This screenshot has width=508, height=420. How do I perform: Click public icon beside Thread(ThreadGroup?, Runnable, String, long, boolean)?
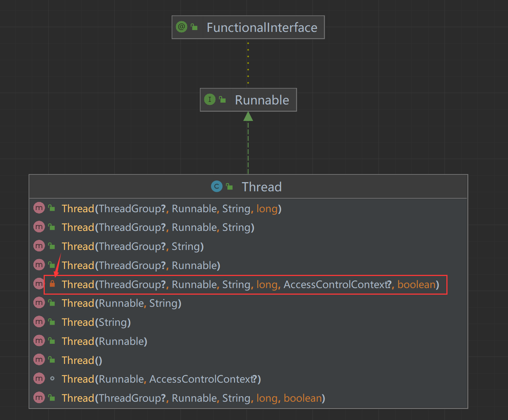[x=52, y=398]
